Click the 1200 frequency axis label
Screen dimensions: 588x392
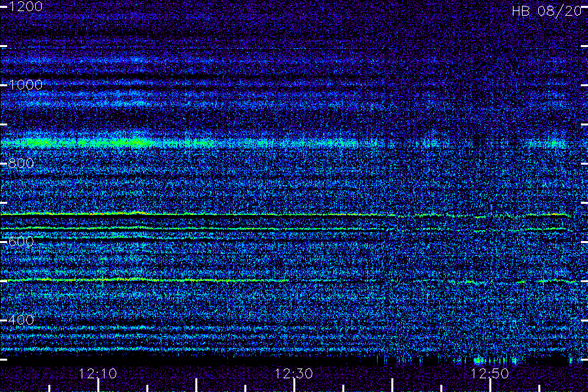[x=25, y=7]
